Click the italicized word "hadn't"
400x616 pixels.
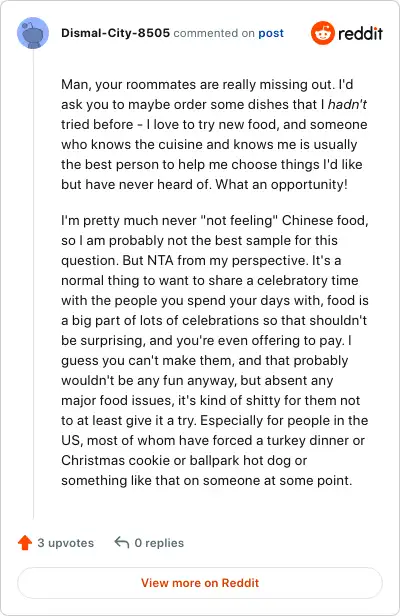point(347,104)
